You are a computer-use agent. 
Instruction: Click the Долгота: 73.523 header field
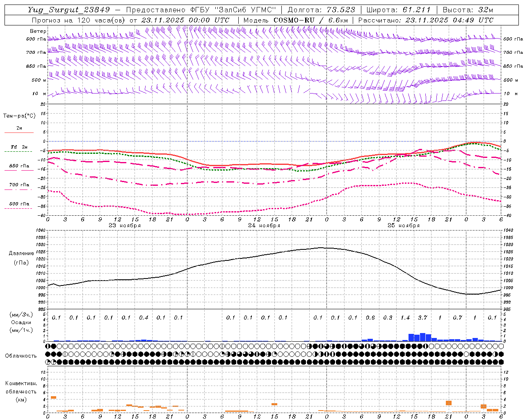point(322,10)
